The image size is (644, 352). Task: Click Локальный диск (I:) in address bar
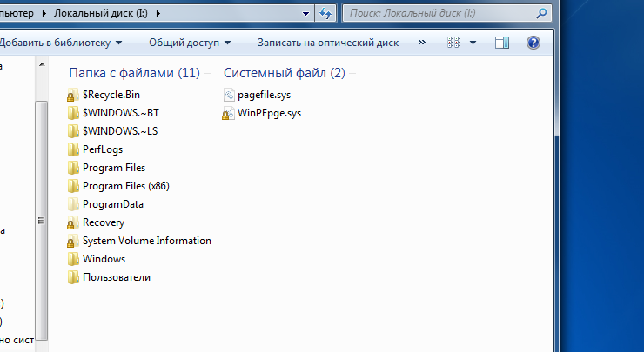point(101,14)
